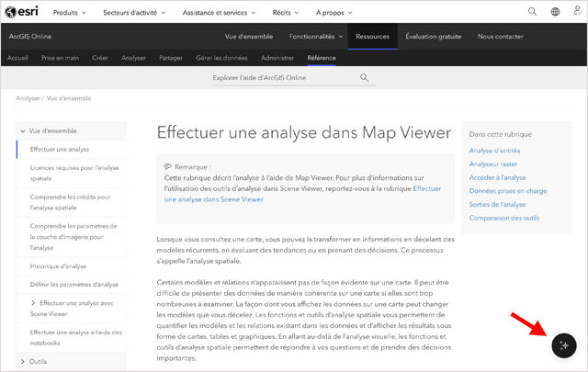588x372 pixels.
Task: Go to the Vue d'ensemble top tab
Action: [249, 37]
